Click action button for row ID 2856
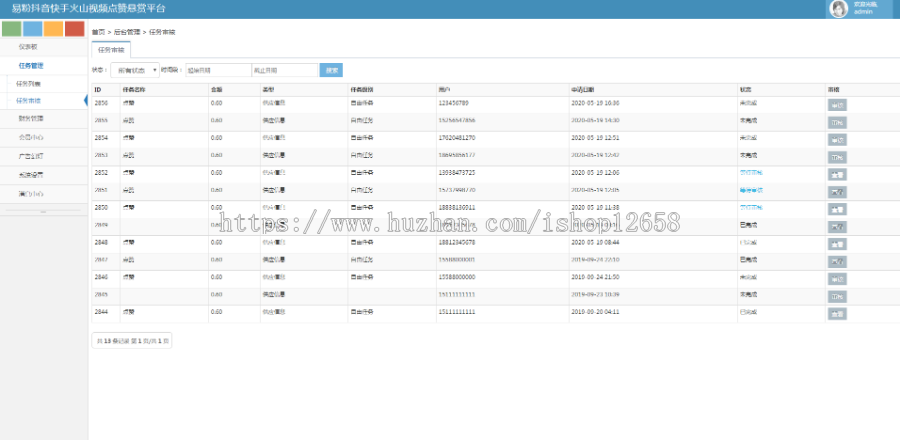Viewport: 900px width, 440px height. [837, 103]
